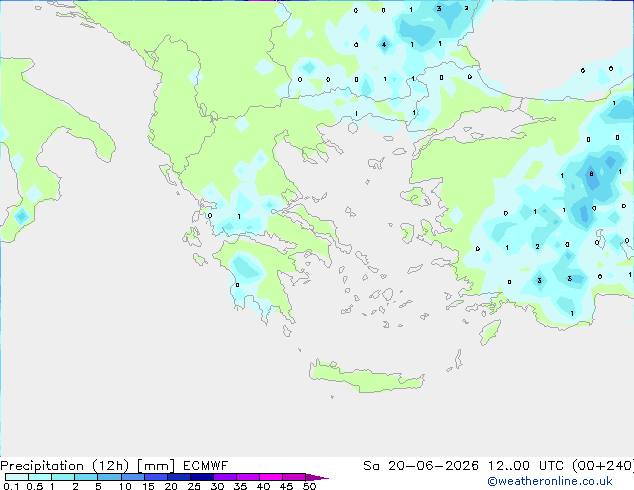
Task: Click the 40–45 mm bright pink swatch
Action: point(271,477)
